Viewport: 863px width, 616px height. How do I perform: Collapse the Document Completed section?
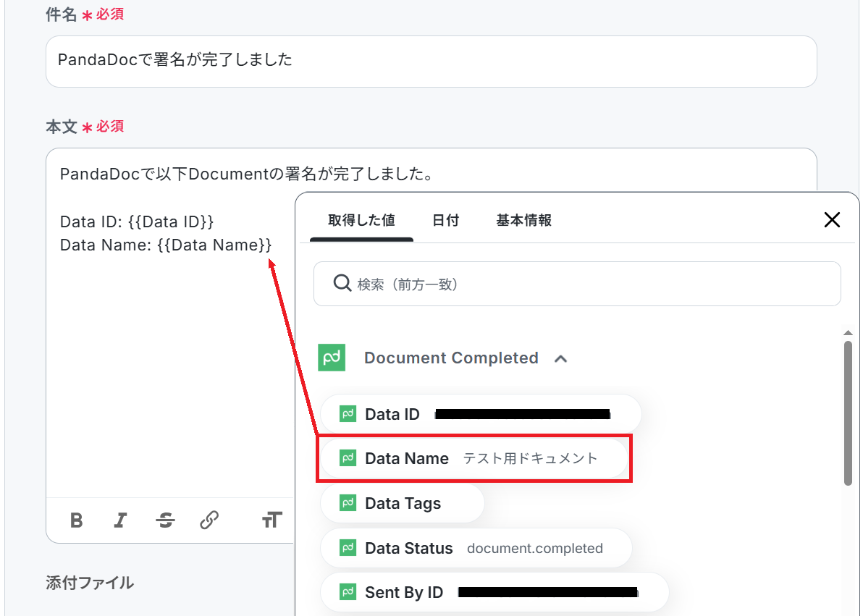pos(560,358)
